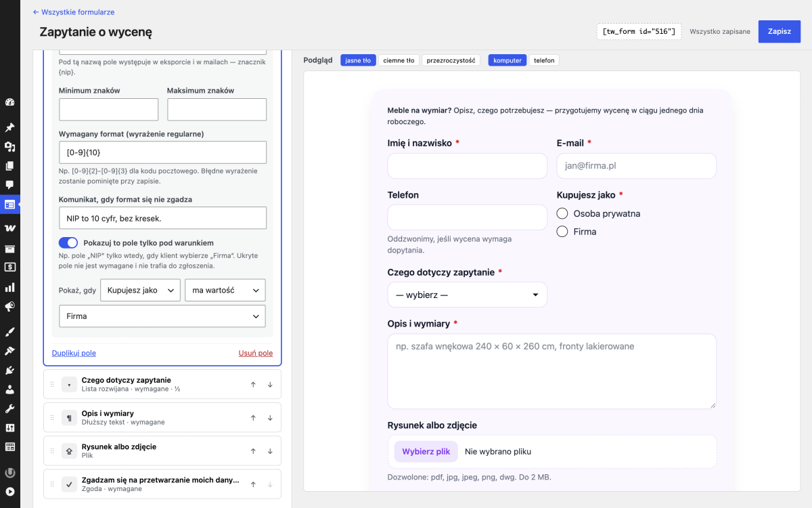812x508 pixels.
Task: Select 'Firma' radio option in preview
Action: [x=562, y=232]
